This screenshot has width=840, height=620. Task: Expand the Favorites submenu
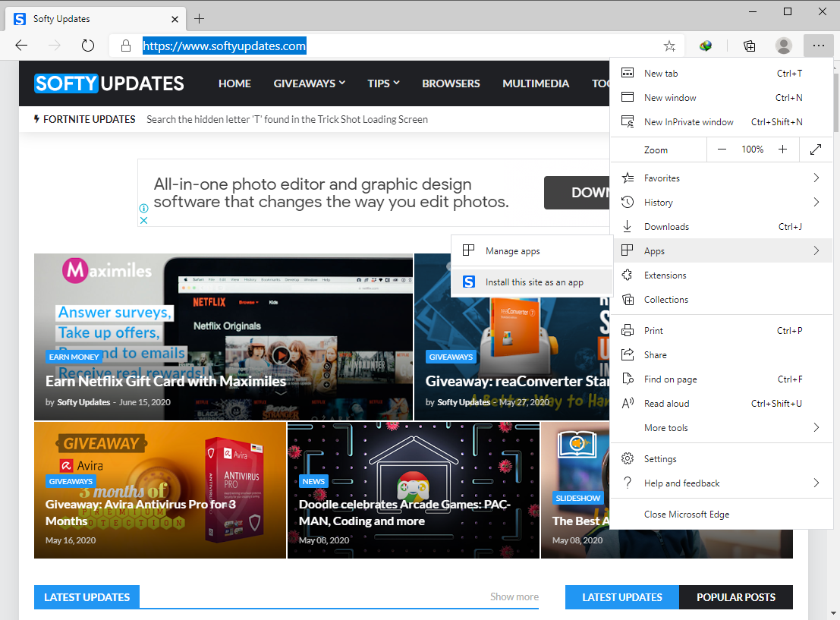pyautogui.click(x=721, y=178)
